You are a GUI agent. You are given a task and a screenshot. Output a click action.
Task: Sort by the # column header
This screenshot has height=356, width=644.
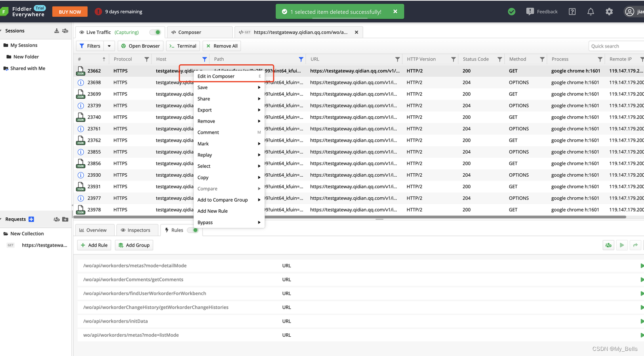click(91, 59)
